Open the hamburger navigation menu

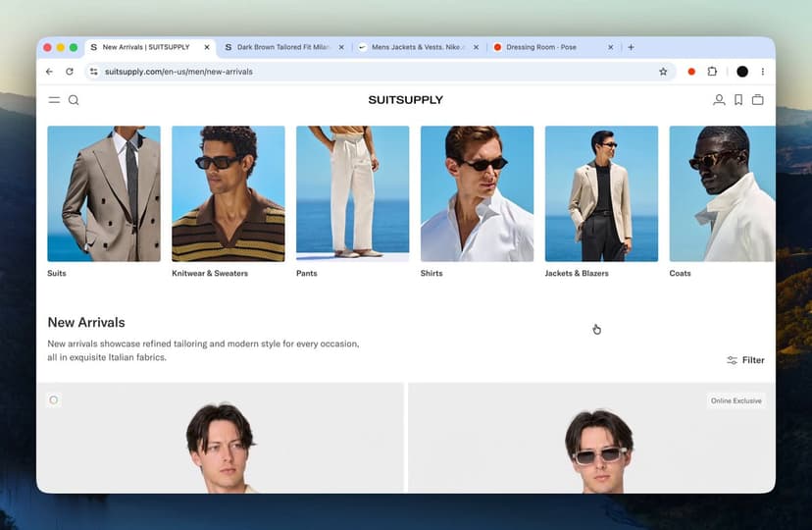click(54, 100)
